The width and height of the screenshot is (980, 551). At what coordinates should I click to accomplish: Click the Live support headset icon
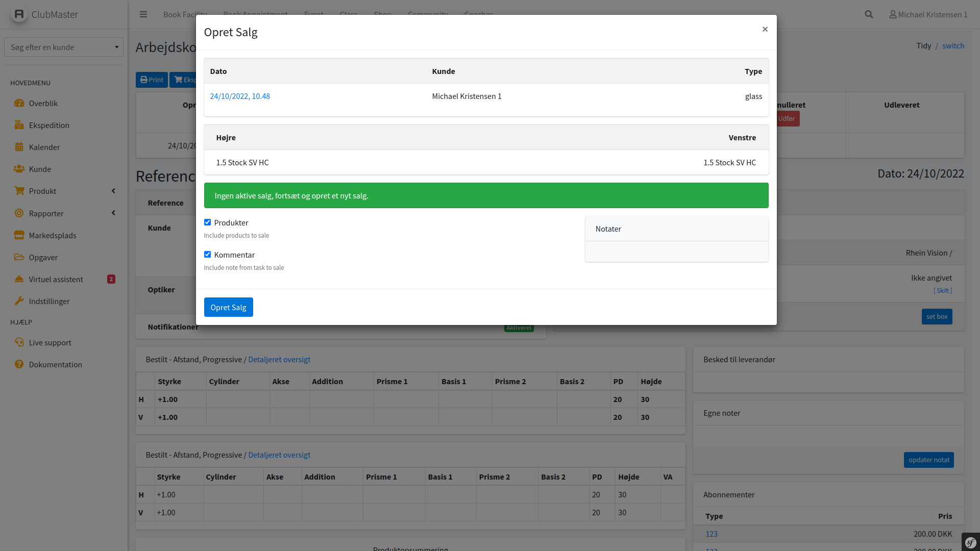pyautogui.click(x=19, y=342)
